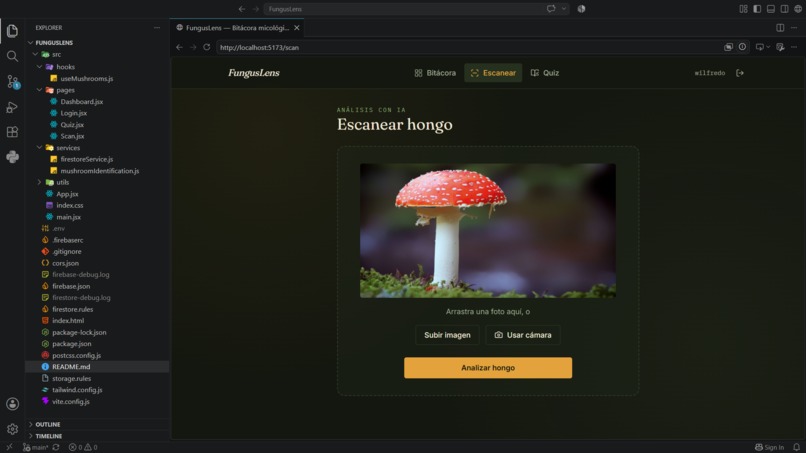The image size is (806, 453).
Task: Collapse the src folder
Action: point(98,54)
